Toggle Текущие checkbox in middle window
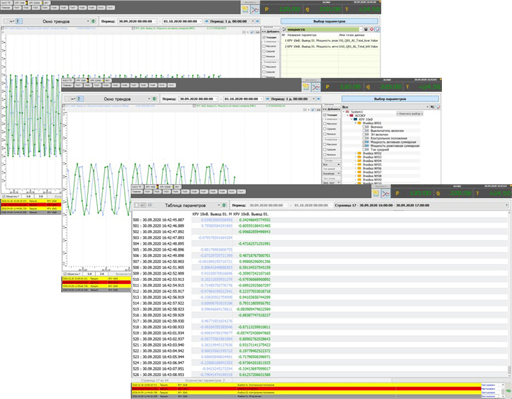512x399 pixels. click(x=325, y=115)
